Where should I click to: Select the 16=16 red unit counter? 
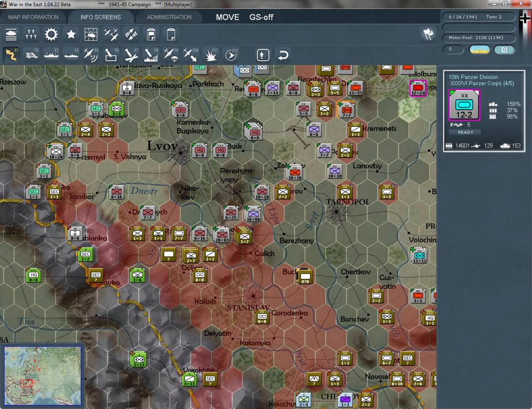(x=295, y=173)
